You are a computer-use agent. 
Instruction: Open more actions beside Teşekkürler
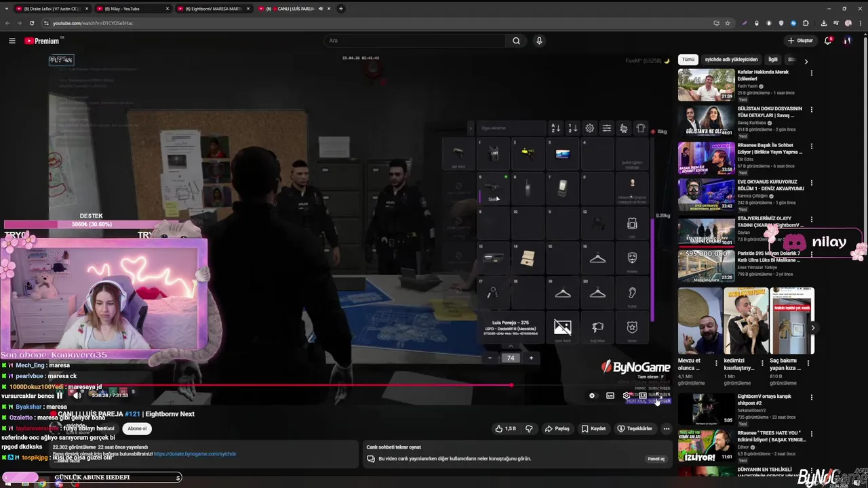(666, 428)
